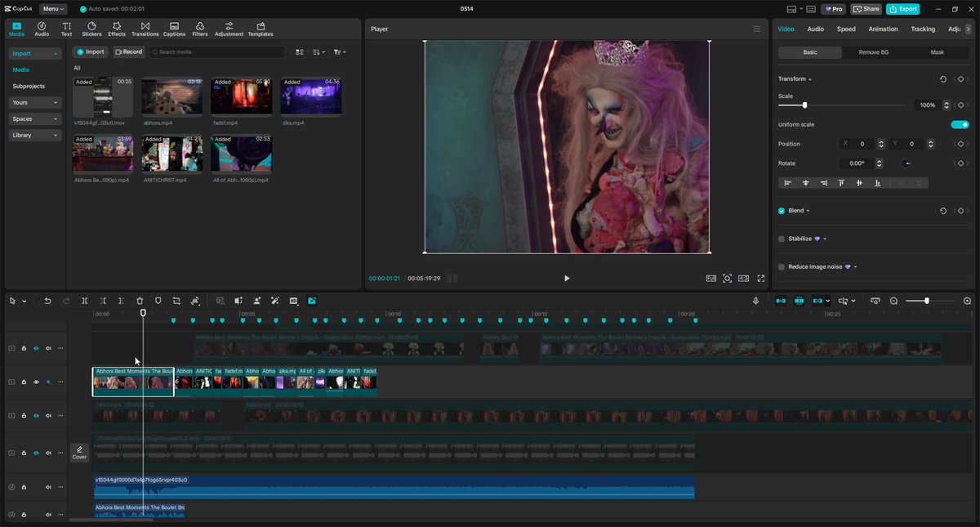Click the Split clip tool icon
980x527 pixels.
[x=84, y=301]
